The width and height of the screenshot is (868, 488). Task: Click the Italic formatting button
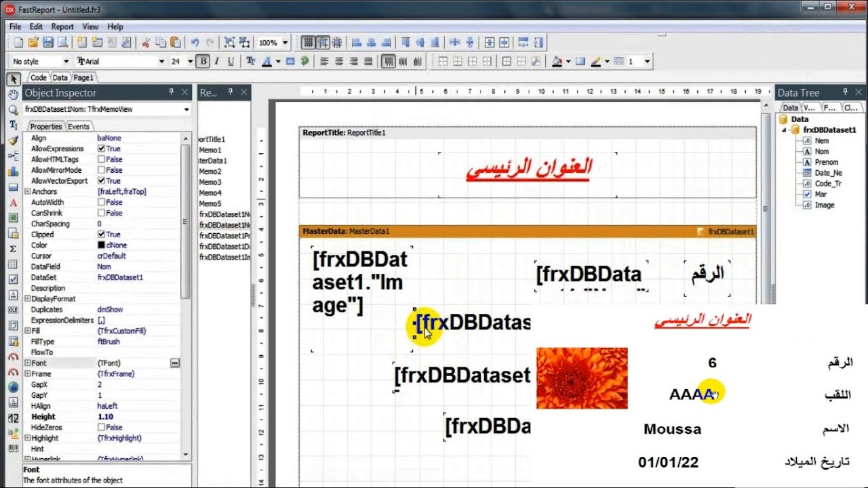tap(217, 62)
